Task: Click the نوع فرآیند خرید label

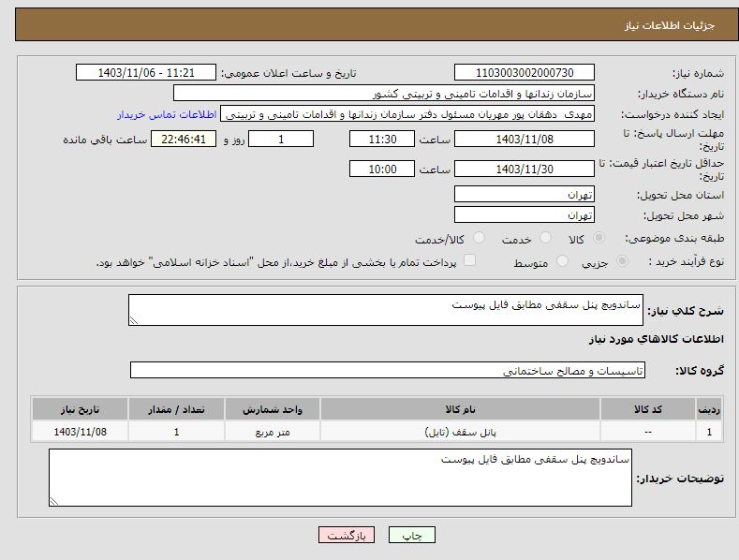Action: click(686, 261)
